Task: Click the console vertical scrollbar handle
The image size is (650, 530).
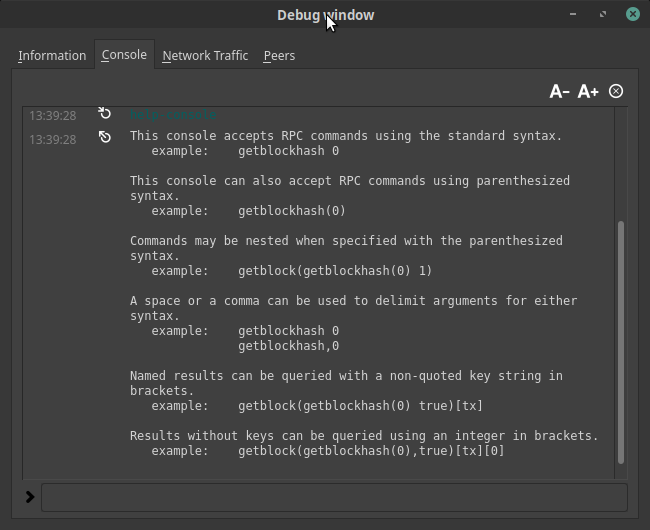Action: coord(621,342)
